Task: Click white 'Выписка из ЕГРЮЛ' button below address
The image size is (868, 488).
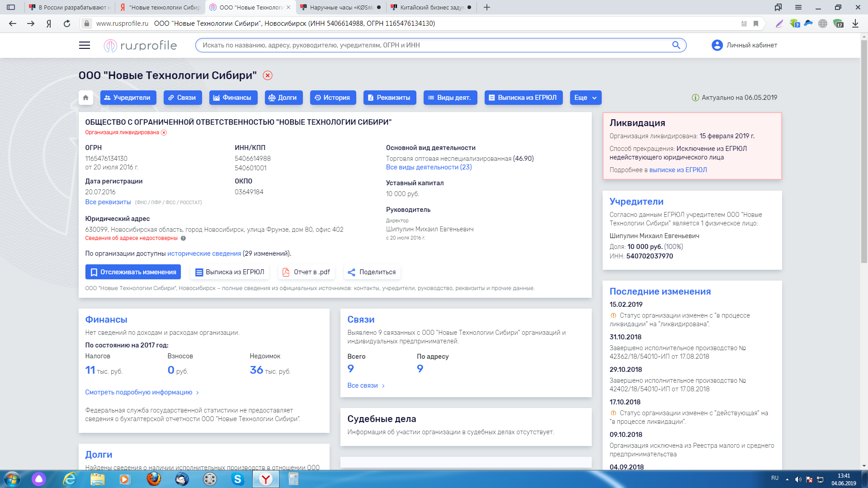Action: click(x=230, y=272)
